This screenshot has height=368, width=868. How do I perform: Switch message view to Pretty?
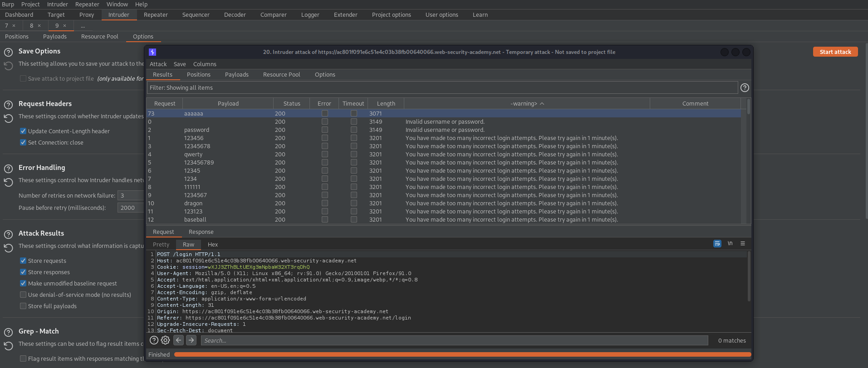click(161, 245)
